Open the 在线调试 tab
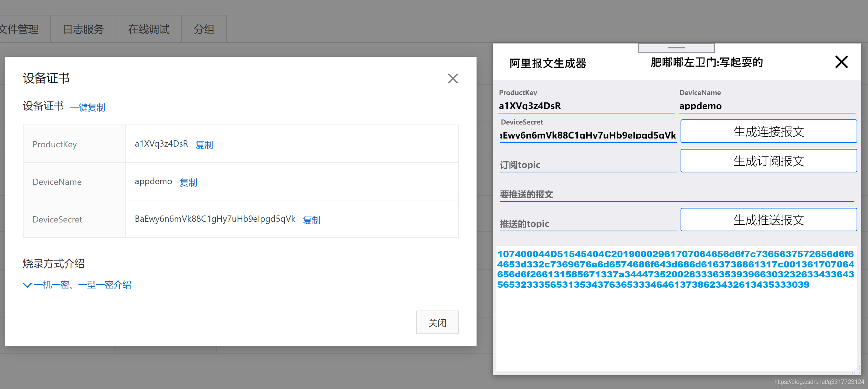Screen dimensions: 868x389 pos(149,29)
